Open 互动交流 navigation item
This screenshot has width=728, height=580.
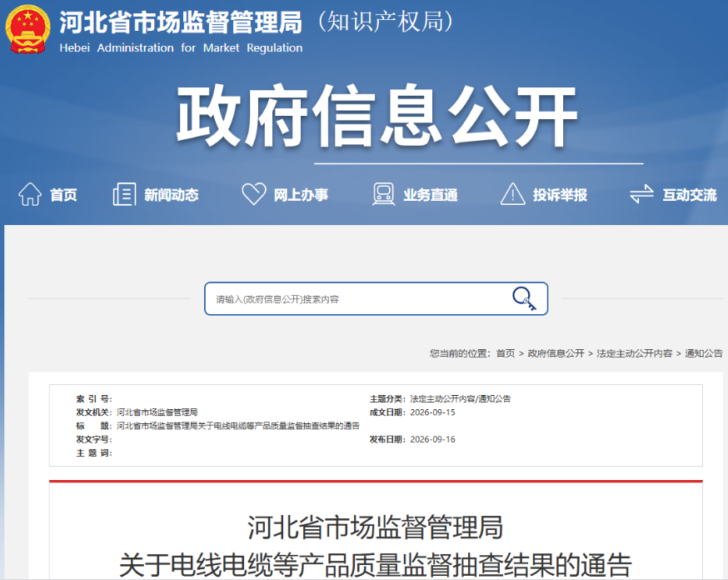tap(690, 195)
